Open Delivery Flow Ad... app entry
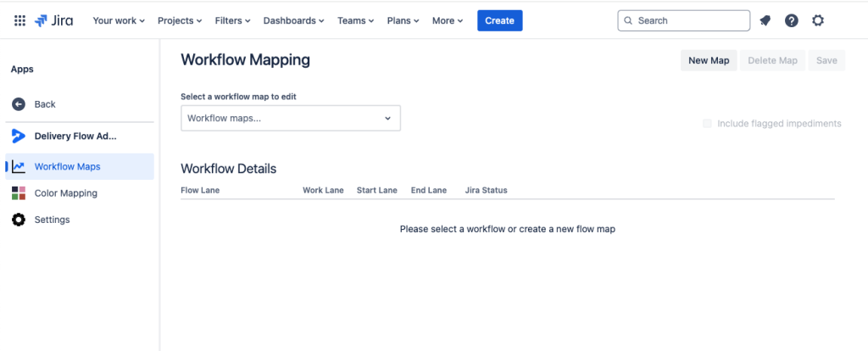This screenshot has width=868, height=351. tap(80, 136)
